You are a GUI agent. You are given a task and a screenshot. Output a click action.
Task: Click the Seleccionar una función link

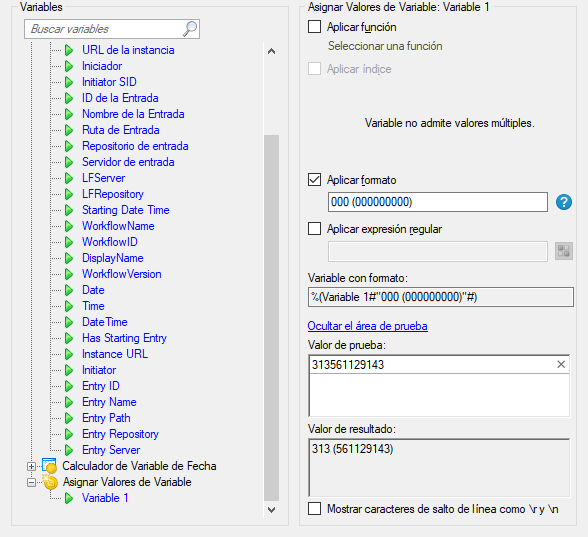point(385,46)
